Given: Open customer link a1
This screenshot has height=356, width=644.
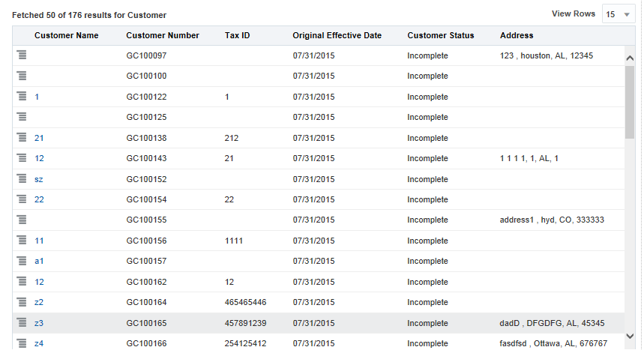Looking at the screenshot, I should (x=39, y=261).
